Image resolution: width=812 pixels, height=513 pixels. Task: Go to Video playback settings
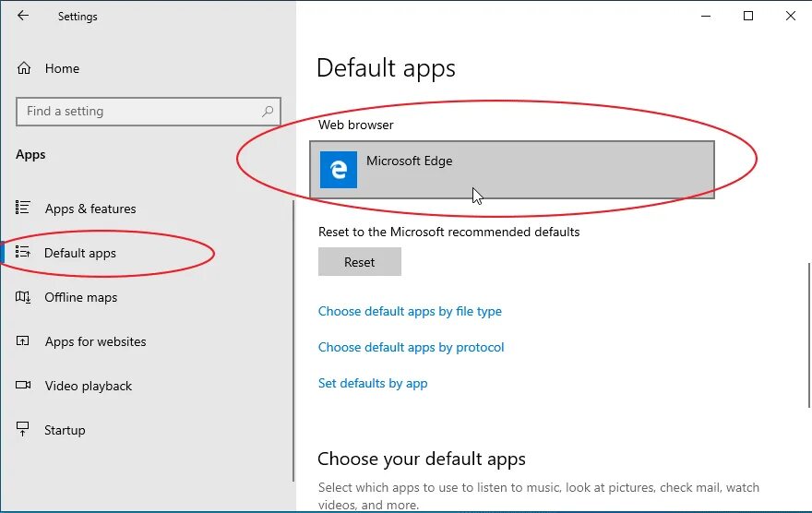coord(89,386)
